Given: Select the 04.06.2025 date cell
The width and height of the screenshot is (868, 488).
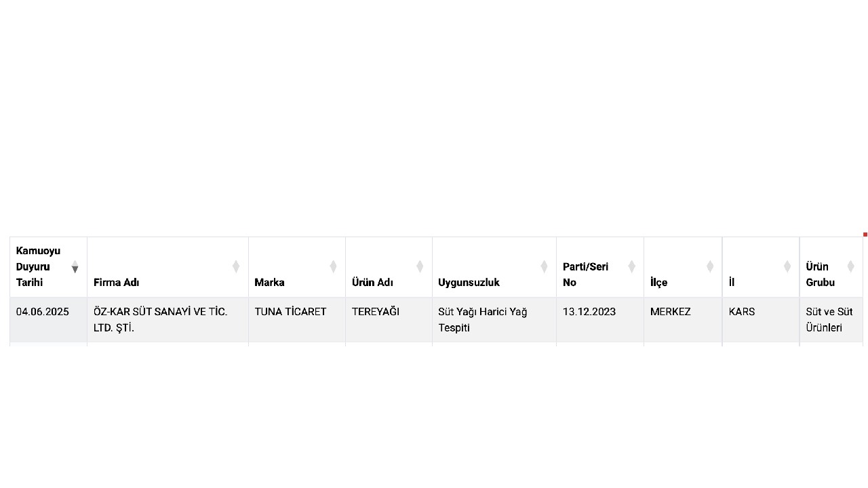Looking at the screenshot, I should tap(48, 320).
